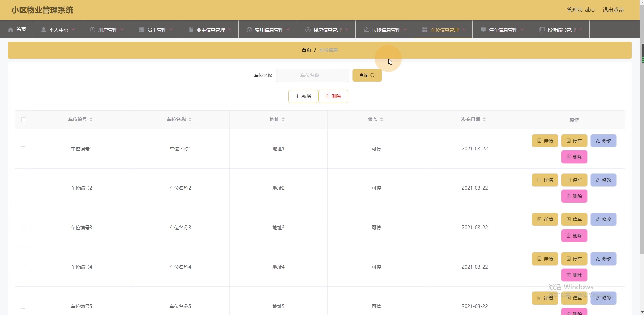This screenshot has width=644, height=315.
Task: Click the trash icon in the top 删除 button
Action: 327,96
